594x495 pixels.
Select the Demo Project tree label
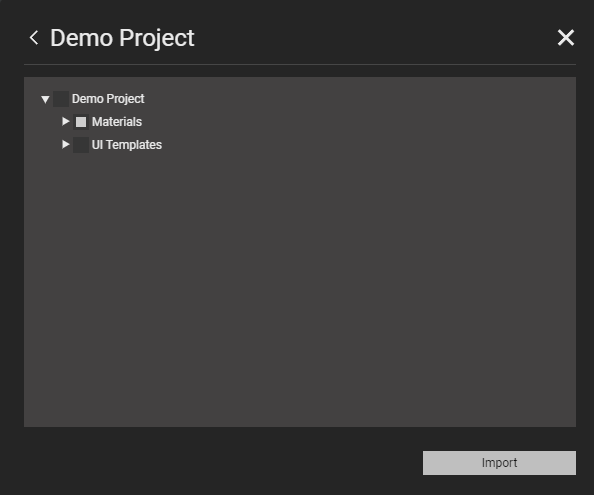[x=108, y=99]
